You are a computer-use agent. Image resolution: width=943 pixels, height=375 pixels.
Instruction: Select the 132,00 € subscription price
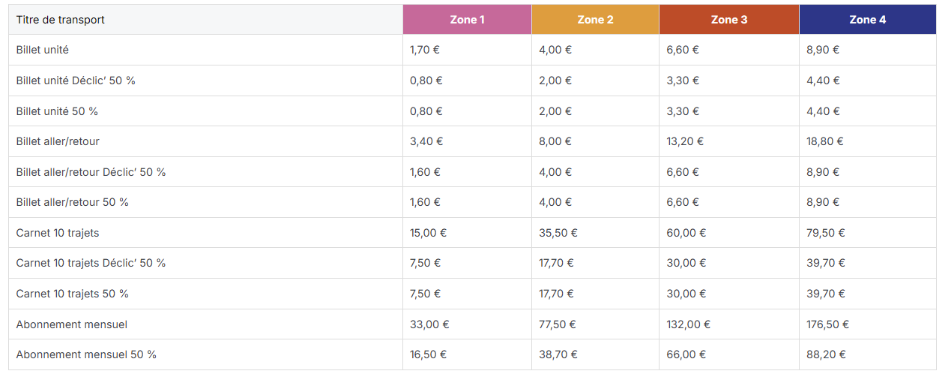pos(688,325)
